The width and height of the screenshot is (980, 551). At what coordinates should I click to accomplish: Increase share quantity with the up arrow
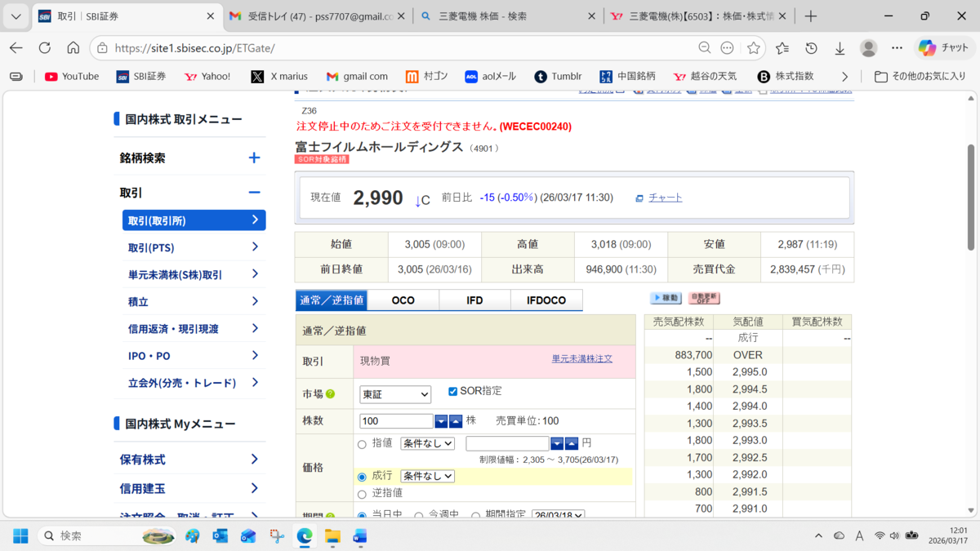point(456,421)
